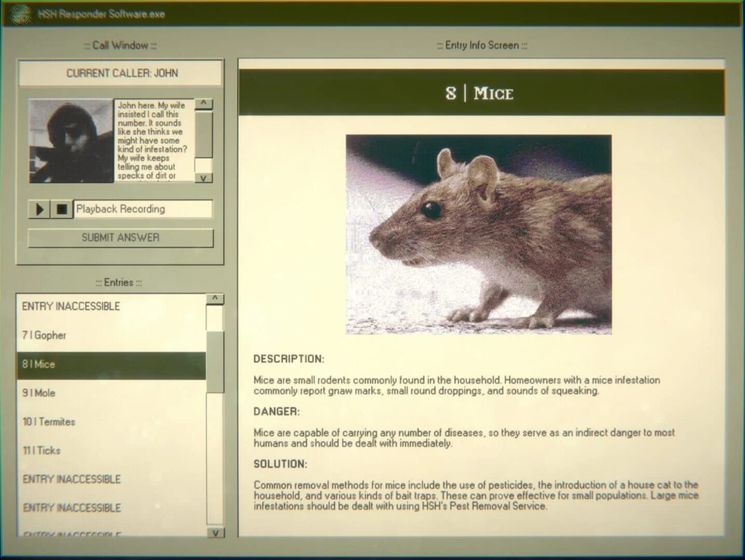Select the "8 | Mice" entry

(112, 364)
